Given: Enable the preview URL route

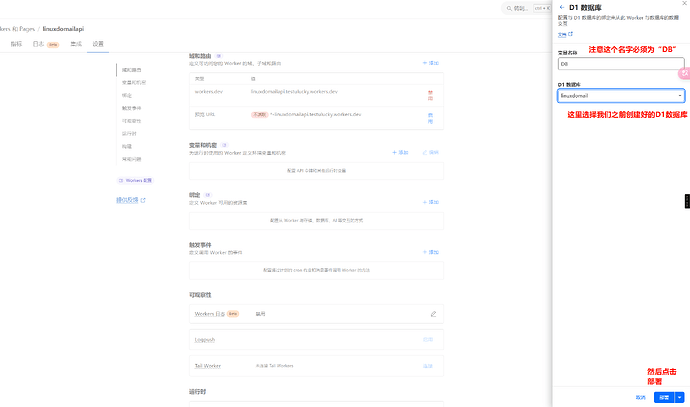Looking at the screenshot, I should click(430, 118).
